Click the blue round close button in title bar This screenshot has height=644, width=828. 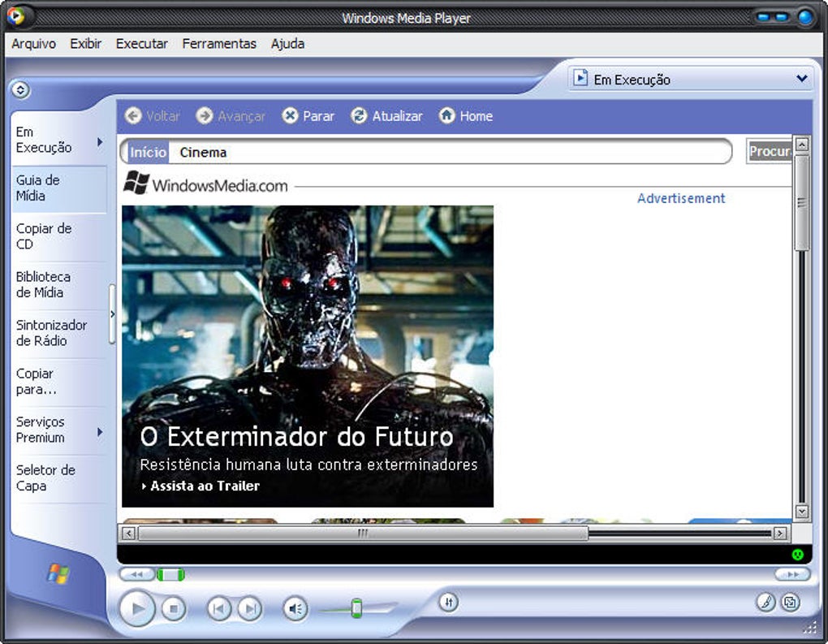click(806, 17)
